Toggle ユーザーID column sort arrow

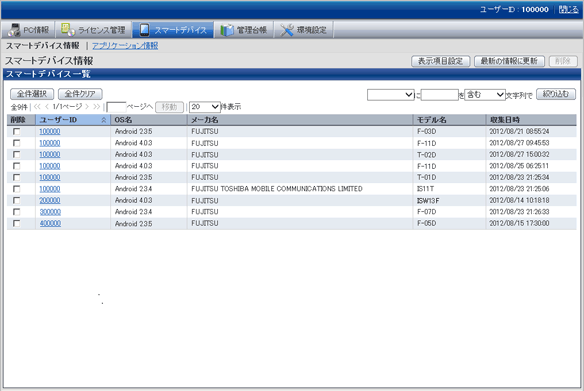point(104,120)
